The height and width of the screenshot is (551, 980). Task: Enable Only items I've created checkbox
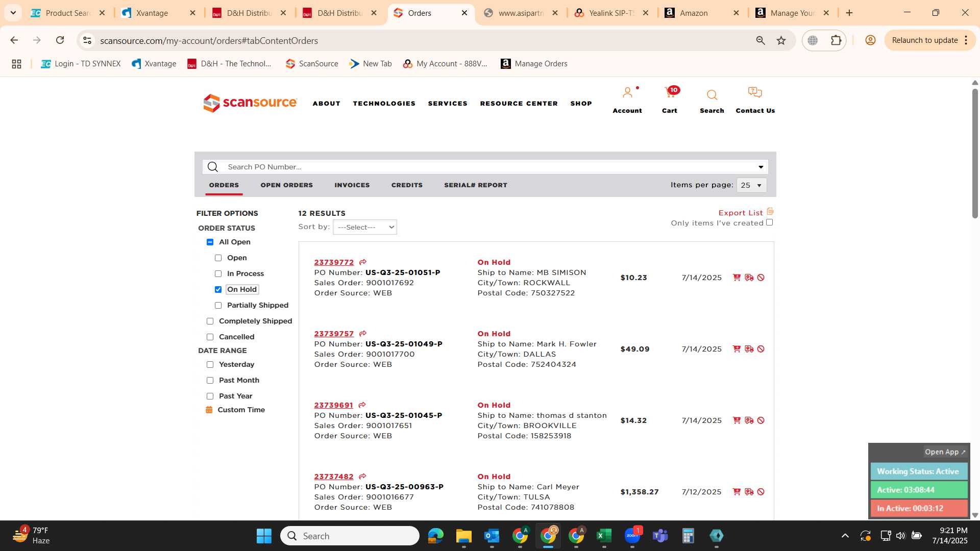coord(770,222)
